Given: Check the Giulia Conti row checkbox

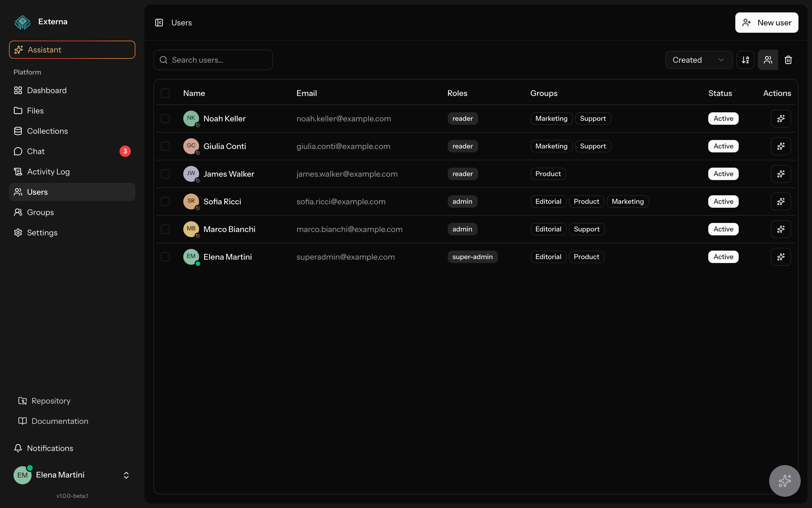Looking at the screenshot, I should point(165,146).
